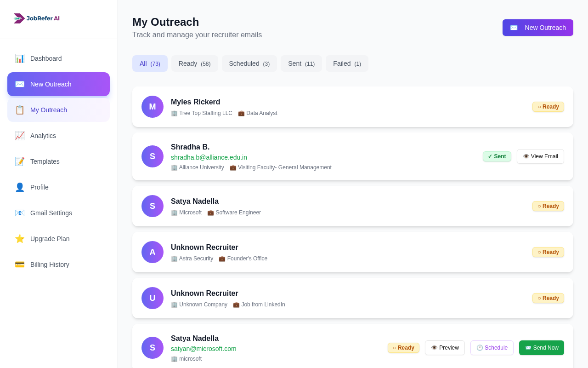Click avatar of satyan@microsoft.com card
588x368 pixels.
pyautogui.click(x=153, y=348)
